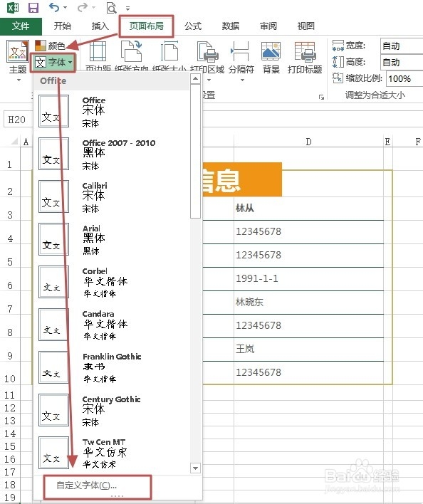Choose the Office 宋体 font theme

[113, 112]
